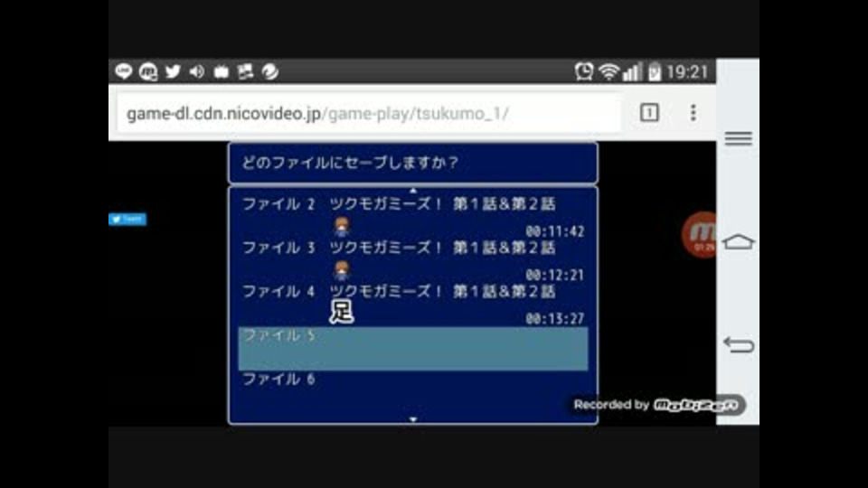Select save slot ファイル 3

pos(413,261)
